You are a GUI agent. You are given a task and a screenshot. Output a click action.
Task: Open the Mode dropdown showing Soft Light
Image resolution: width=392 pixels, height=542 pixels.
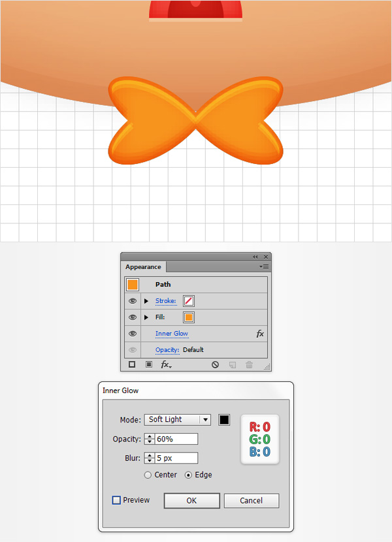point(178,420)
